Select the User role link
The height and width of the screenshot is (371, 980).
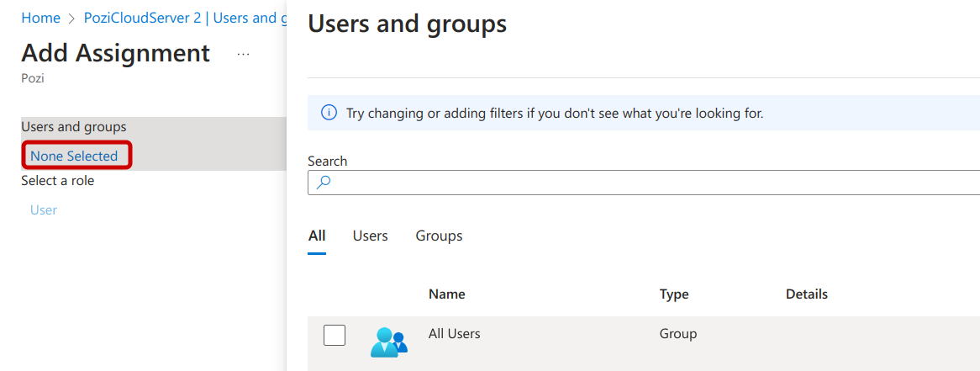tap(44, 209)
